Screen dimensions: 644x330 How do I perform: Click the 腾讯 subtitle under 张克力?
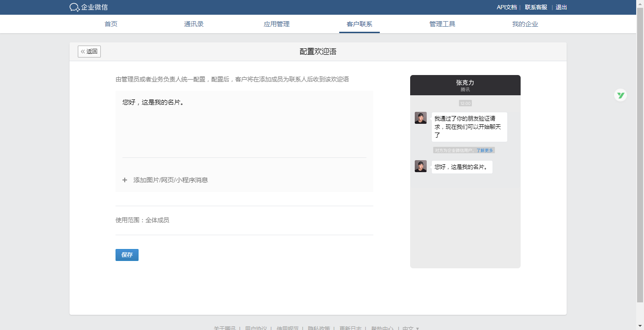(465, 90)
